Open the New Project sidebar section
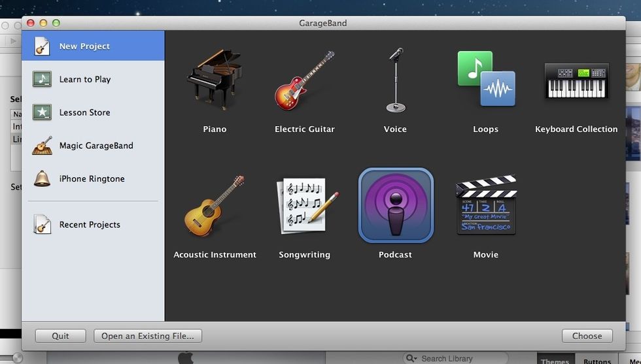The height and width of the screenshot is (364, 641). [84, 46]
